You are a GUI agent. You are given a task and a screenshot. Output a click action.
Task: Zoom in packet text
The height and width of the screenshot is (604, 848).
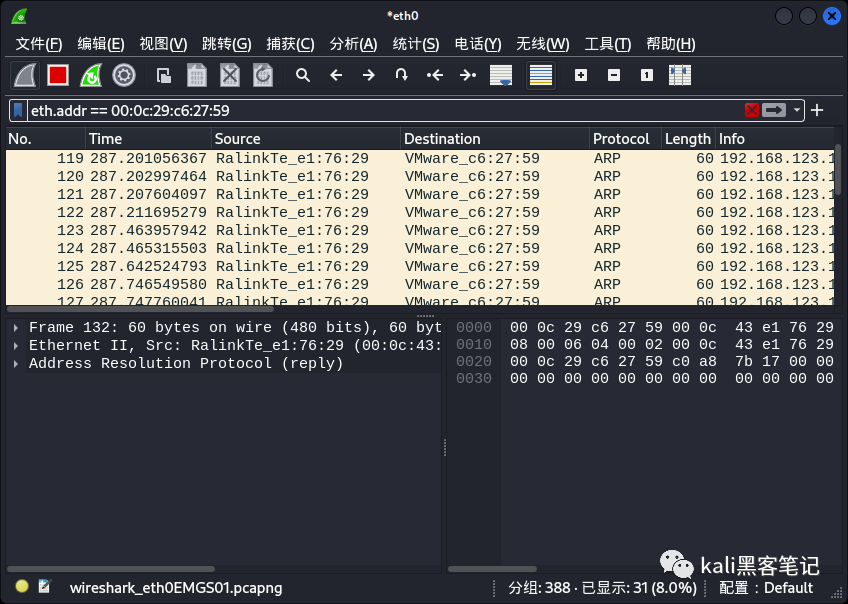(x=581, y=75)
